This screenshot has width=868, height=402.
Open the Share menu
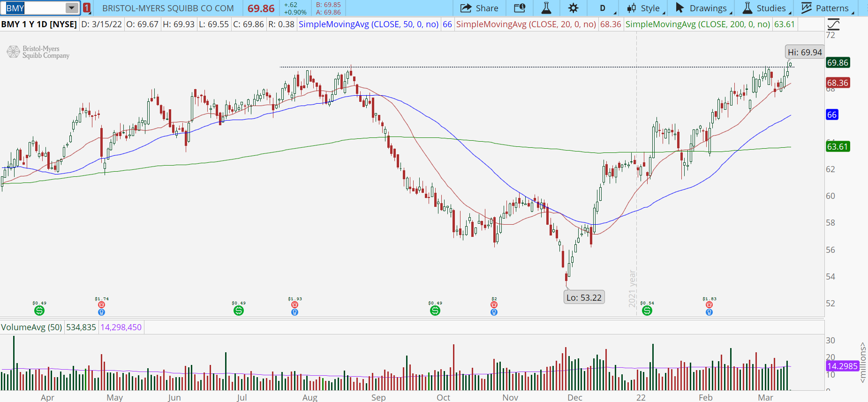(479, 8)
